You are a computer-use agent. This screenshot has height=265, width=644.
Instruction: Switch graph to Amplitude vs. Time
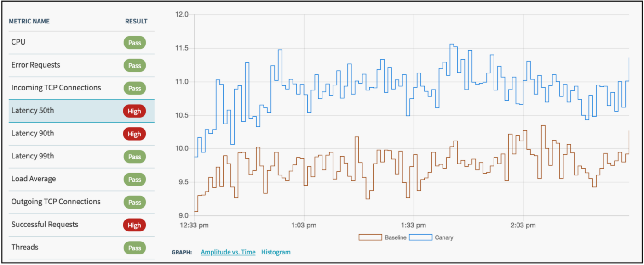coord(228,252)
